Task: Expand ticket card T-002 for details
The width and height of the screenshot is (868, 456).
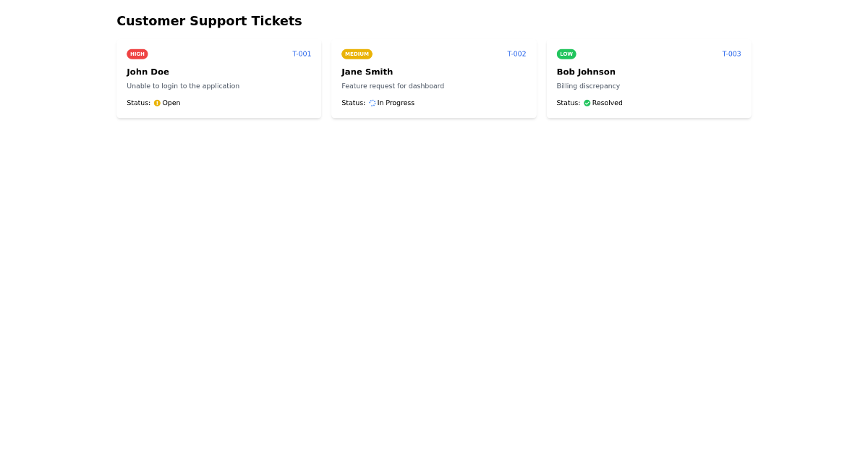Action: click(x=433, y=78)
